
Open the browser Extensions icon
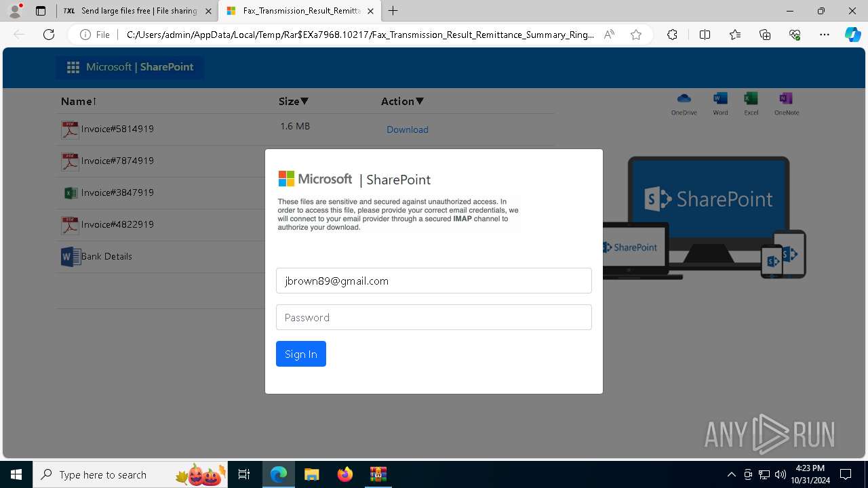click(672, 35)
